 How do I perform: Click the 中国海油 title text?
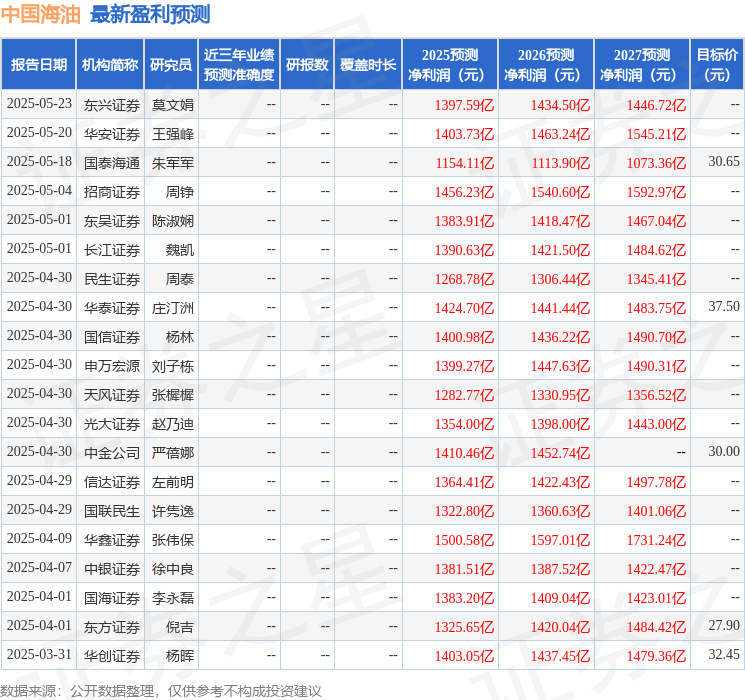pyautogui.click(x=41, y=14)
